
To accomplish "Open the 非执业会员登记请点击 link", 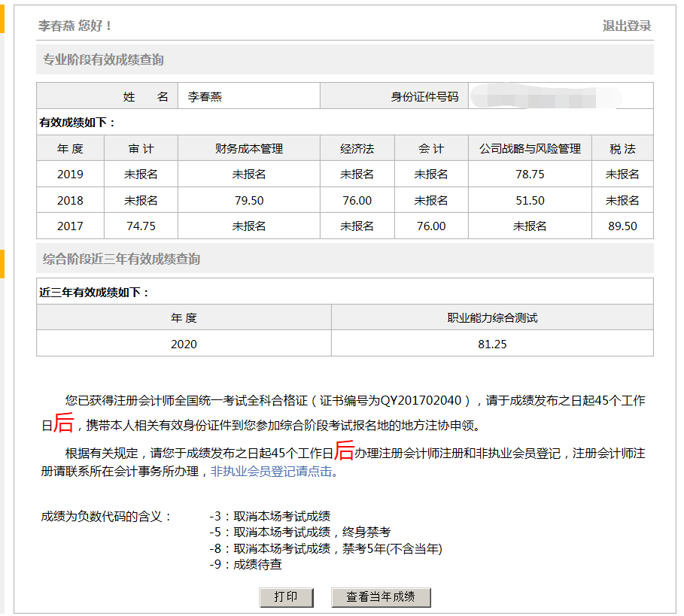I will tap(271, 472).
